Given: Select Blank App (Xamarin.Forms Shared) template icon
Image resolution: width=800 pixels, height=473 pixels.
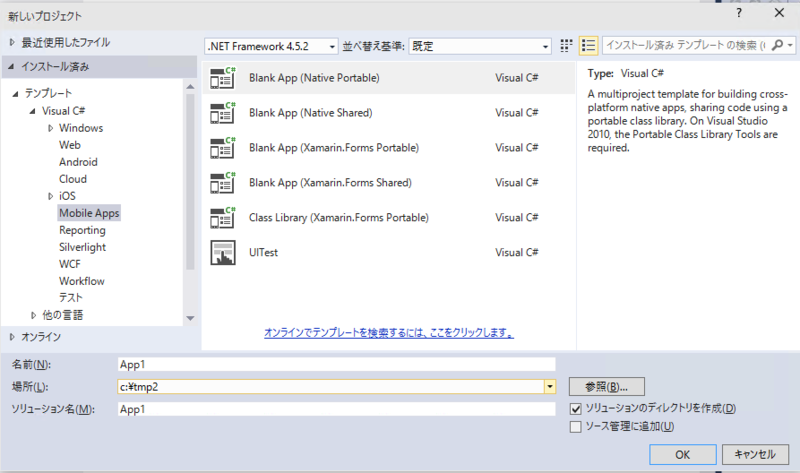Looking at the screenshot, I should coord(223,183).
